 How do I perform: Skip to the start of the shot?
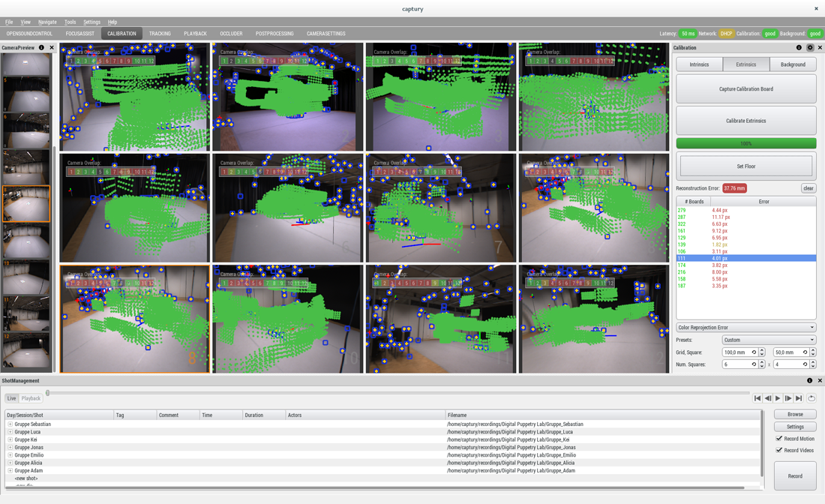click(x=757, y=398)
